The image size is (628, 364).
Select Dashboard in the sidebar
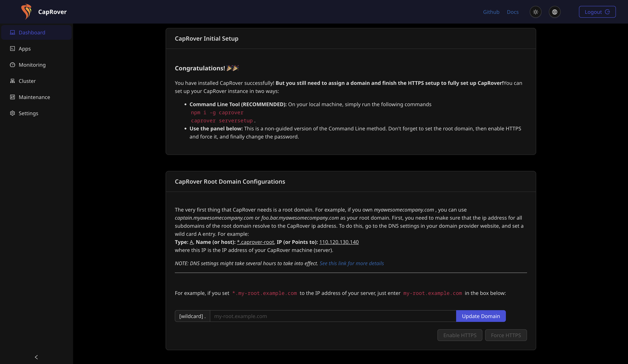[32, 32]
